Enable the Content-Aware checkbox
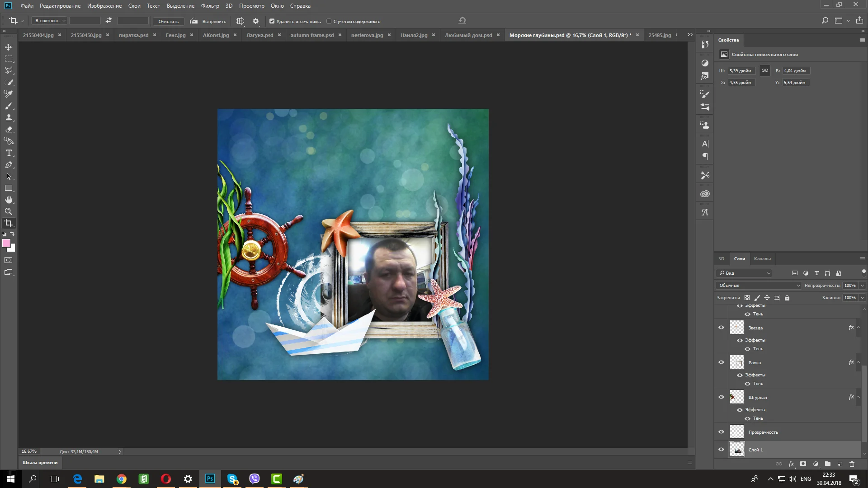Screen dimensions: 868x488 329,21
